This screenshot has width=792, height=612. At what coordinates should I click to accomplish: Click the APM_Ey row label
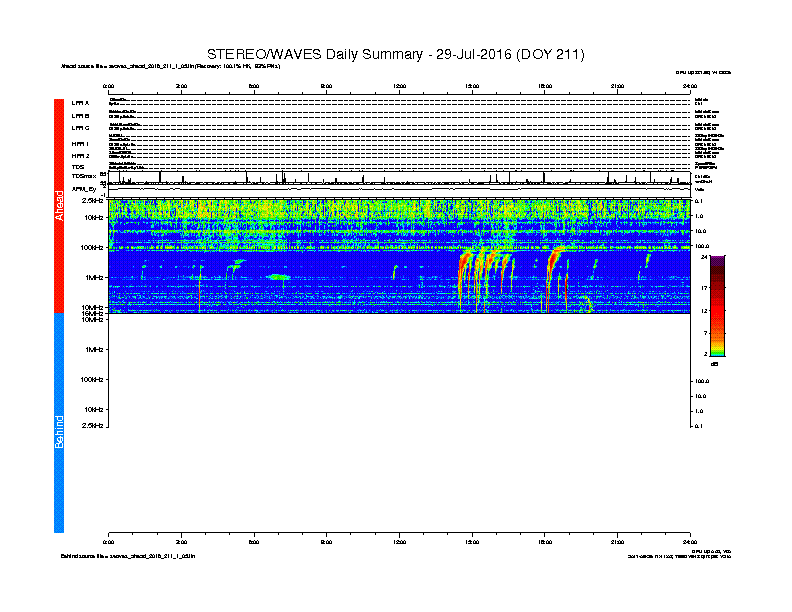84,189
